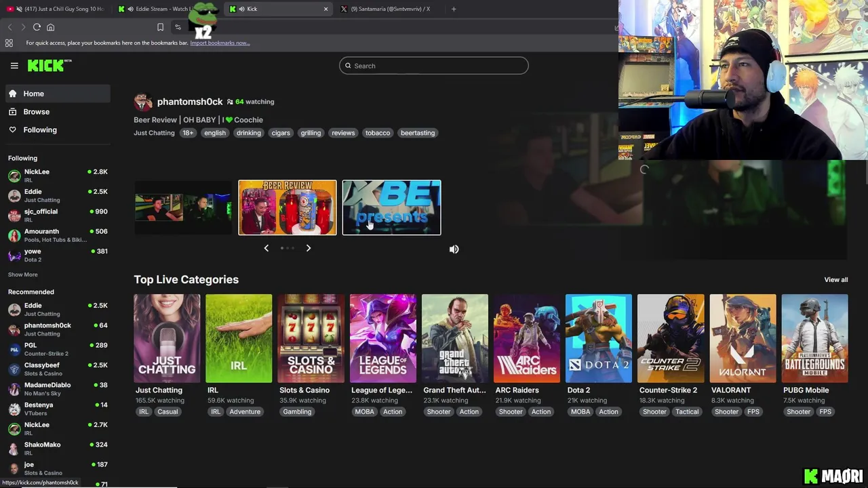Image resolution: width=868 pixels, height=488 pixels.
Task: Open sjc_official in Following list
Action: [x=58, y=216]
